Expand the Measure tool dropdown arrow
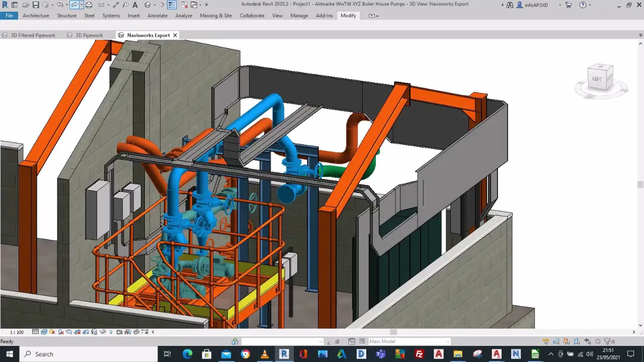The image size is (644, 362). coord(108,5)
